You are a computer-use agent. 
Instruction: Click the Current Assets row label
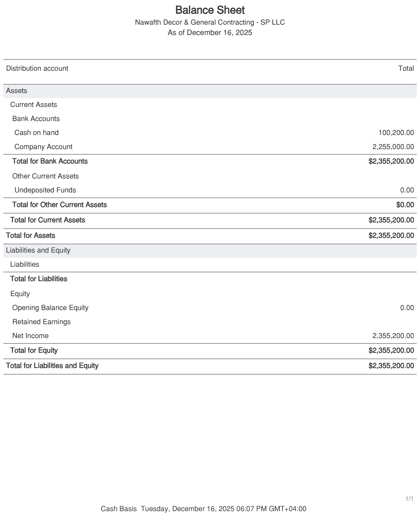pos(33,105)
